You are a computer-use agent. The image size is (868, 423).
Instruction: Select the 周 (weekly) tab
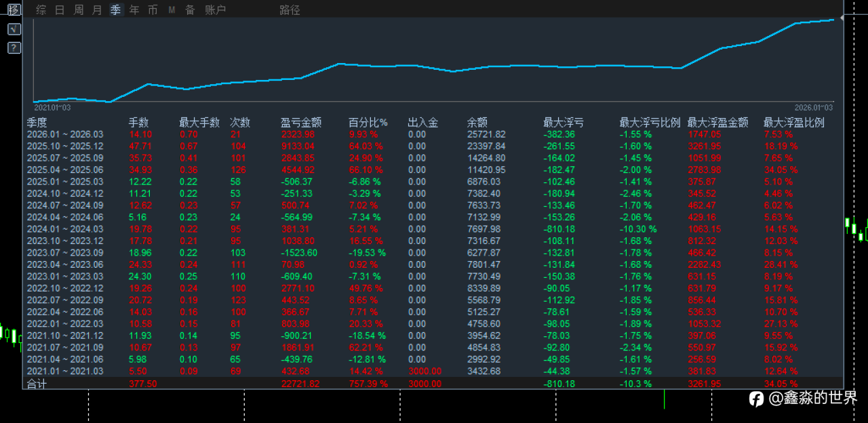coord(79,10)
